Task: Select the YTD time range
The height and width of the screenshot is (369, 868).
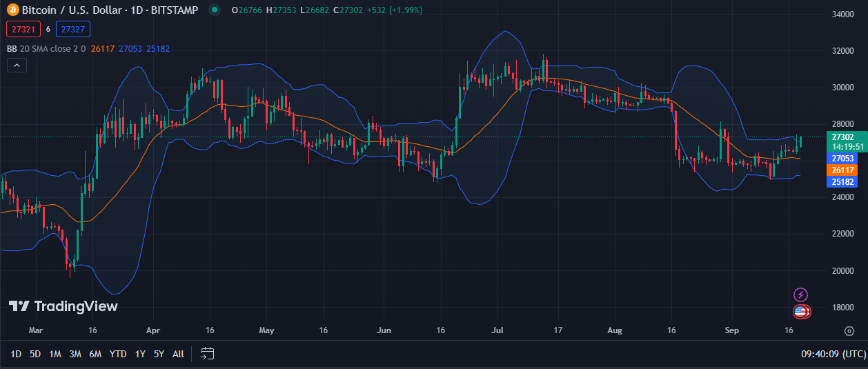Action: tap(118, 354)
